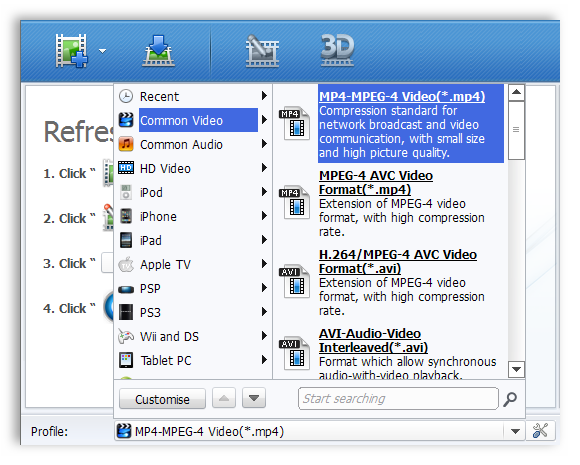
Task: Expand the HD Video submenu arrow
Action: click(x=264, y=168)
